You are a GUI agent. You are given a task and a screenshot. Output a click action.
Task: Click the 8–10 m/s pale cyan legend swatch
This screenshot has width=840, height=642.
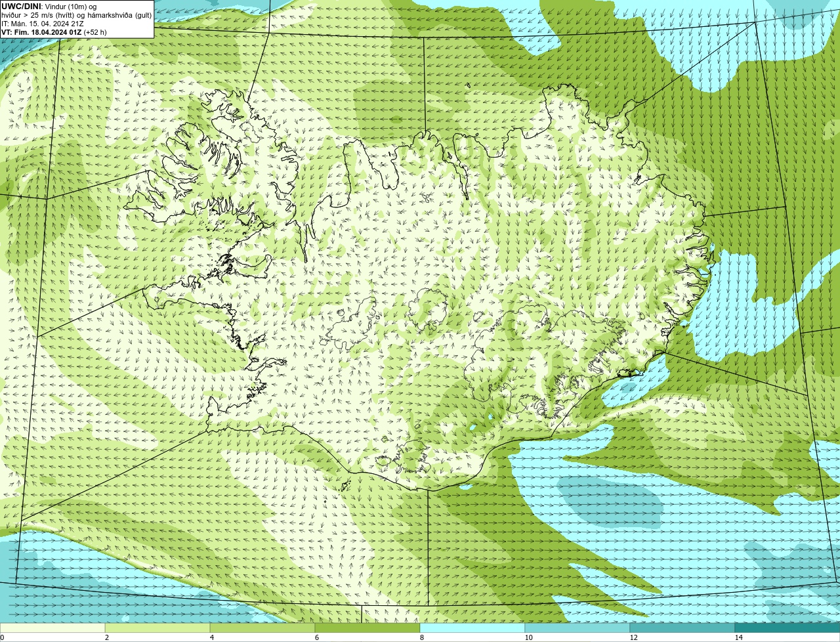472,628
